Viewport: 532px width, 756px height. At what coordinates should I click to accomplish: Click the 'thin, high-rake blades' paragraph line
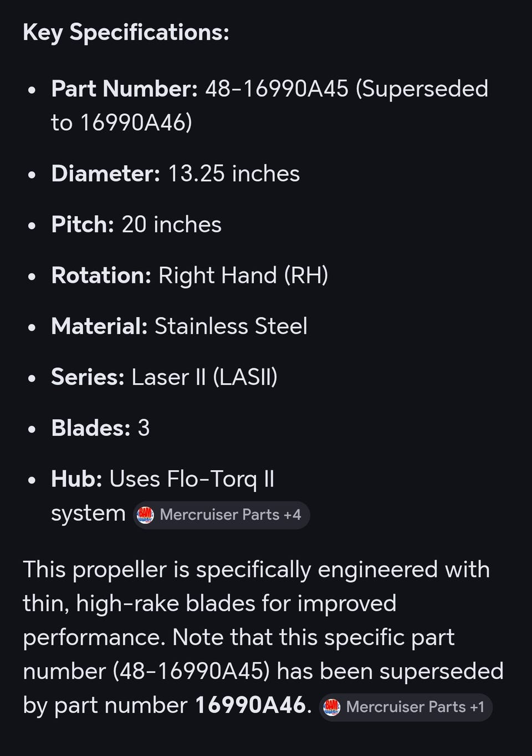pos(209,603)
